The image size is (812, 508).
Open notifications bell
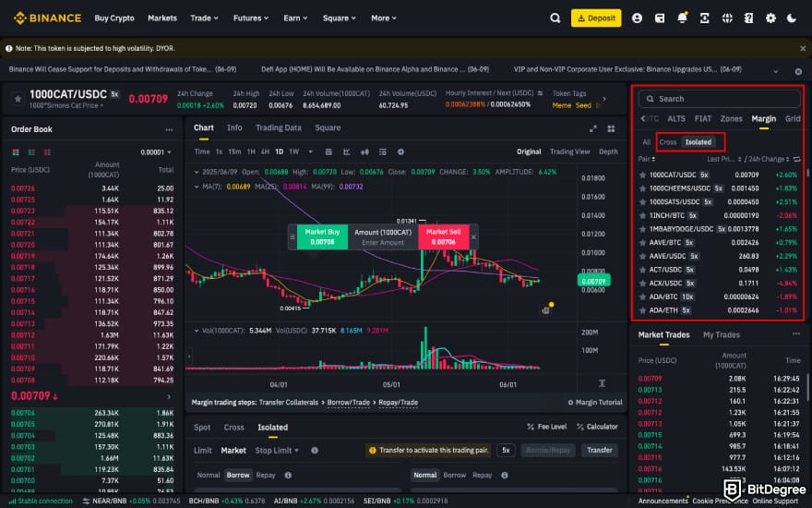click(683, 18)
